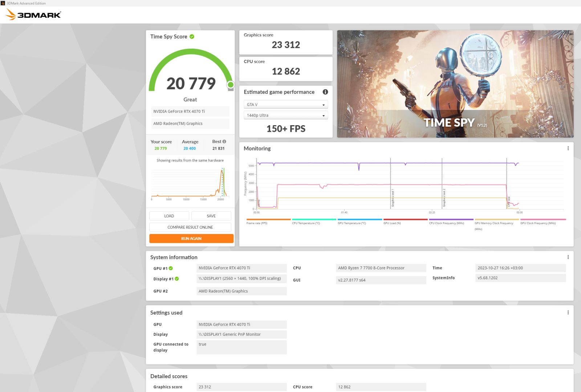Click the green check icon beside GPU #1
Viewport: 581px width, 392px height.
pyautogui.click(x=171, y=268)
